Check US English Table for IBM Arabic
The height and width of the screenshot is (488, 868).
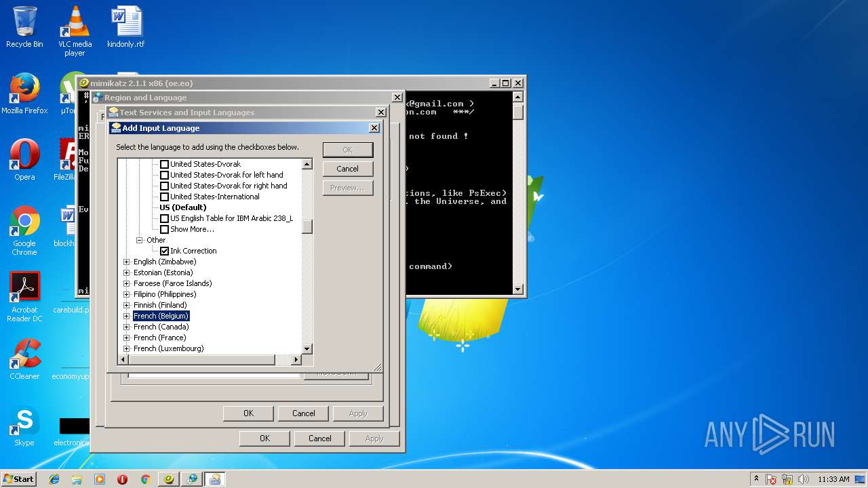tap(164, 218)
